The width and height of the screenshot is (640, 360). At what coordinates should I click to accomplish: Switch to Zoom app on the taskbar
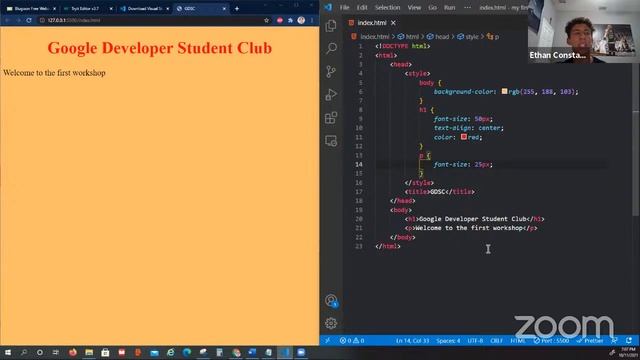301,352
